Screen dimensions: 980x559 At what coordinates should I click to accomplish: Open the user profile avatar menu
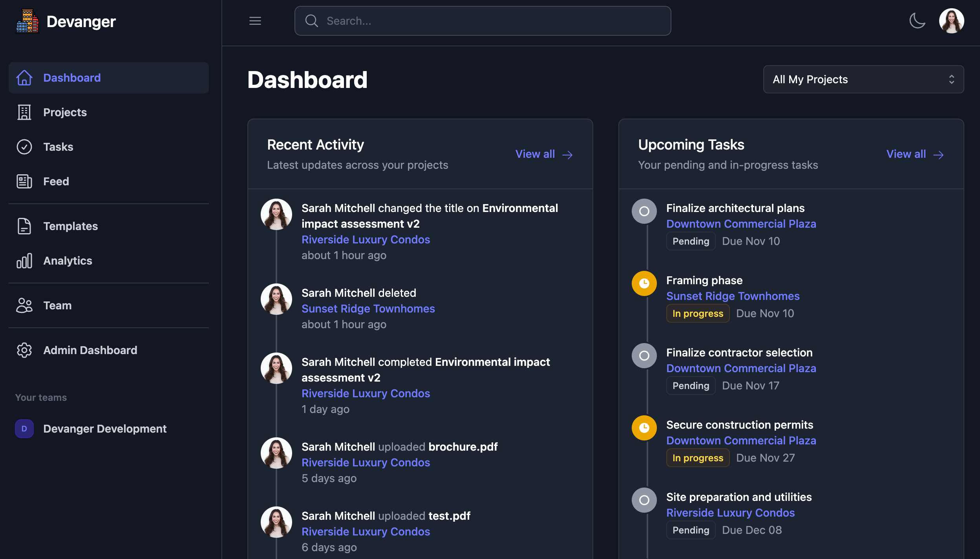[x=952, y=20]
